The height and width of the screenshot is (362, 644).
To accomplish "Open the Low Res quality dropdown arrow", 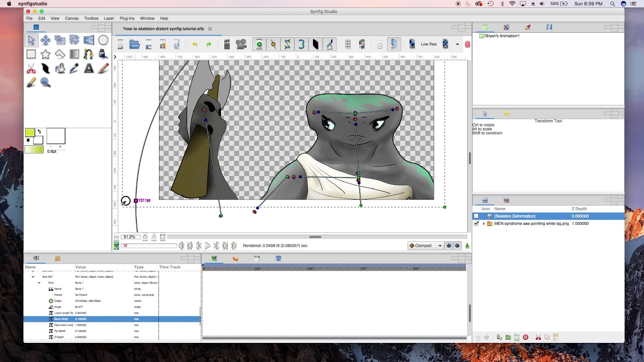I will [457, 44].
